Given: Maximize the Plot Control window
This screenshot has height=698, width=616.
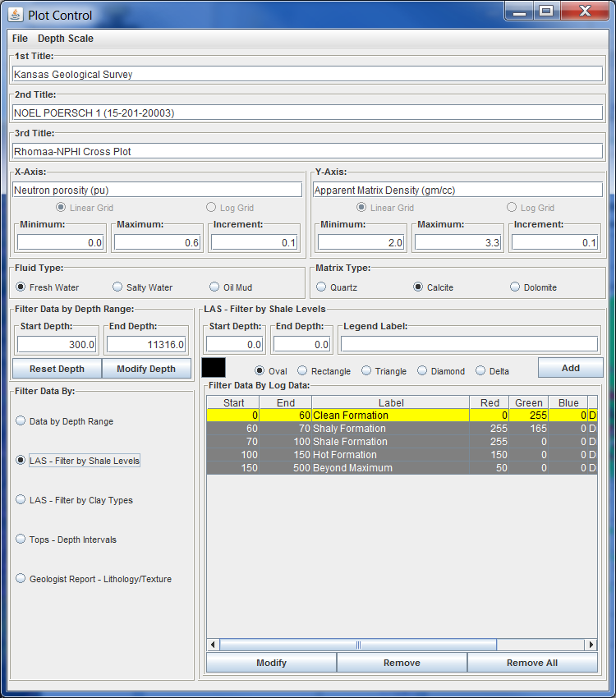Looking at the screenshot, I should [546, 11].
